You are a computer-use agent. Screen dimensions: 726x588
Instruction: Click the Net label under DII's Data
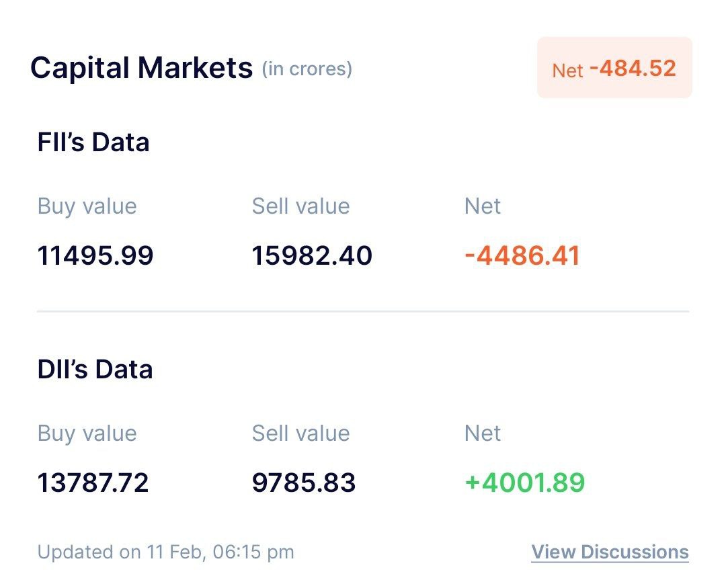pyautogui.click(x=482, y=433)
